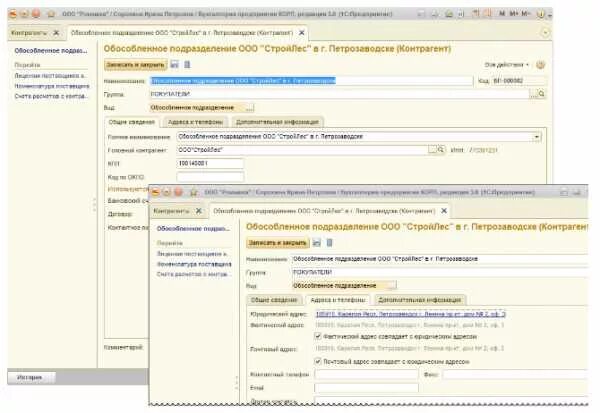Close the Обособленное подразделение tab in front window
Screen dimensions: 600x413
pos(444,211)
